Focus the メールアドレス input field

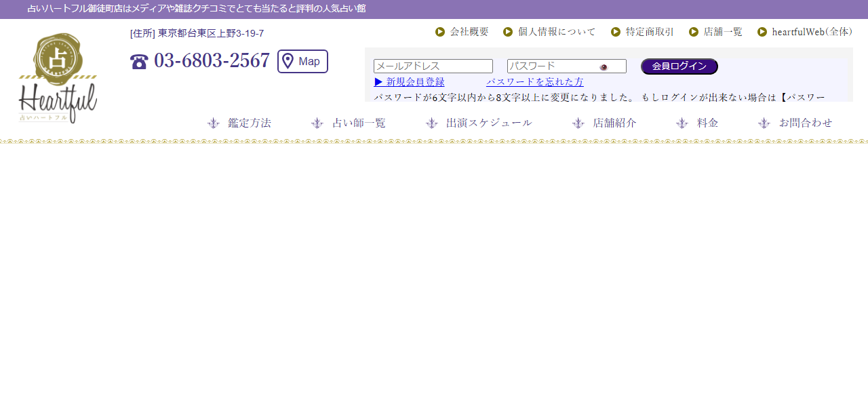tap(433, 66)
